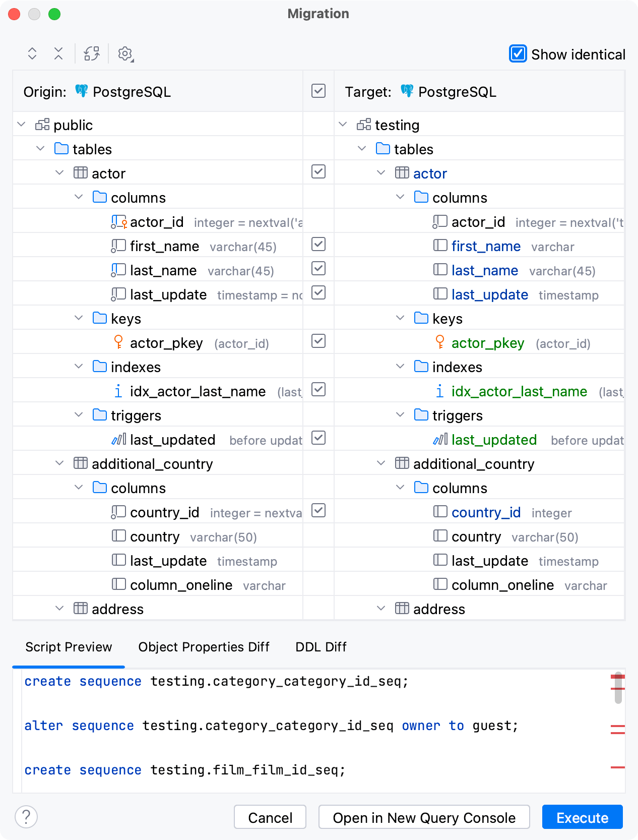Click the target testing schema icon
Screen dimensions: 638x840
pyautogui.click(x=364, y=125)
